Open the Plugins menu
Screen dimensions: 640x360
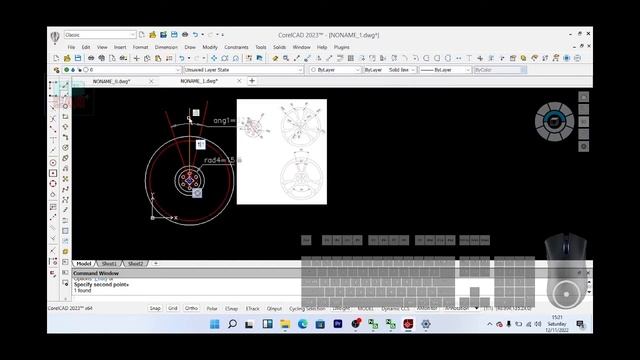point(342,47)
